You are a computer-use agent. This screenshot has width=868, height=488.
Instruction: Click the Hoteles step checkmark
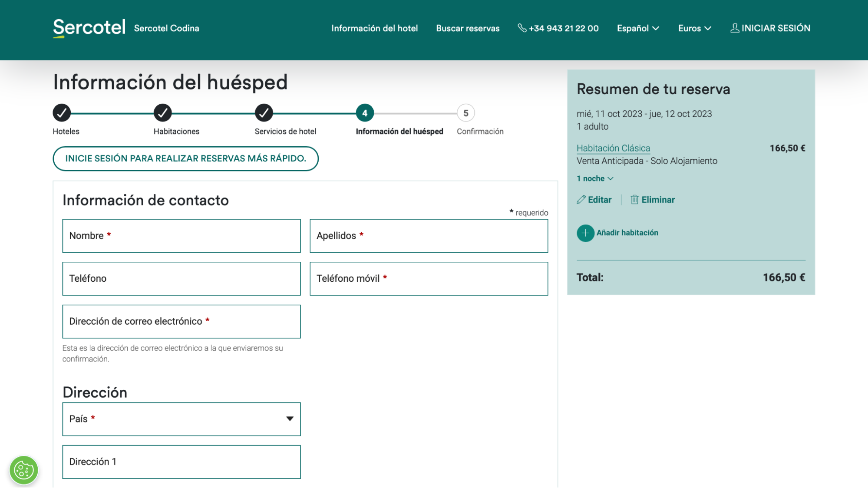point(62,113)
